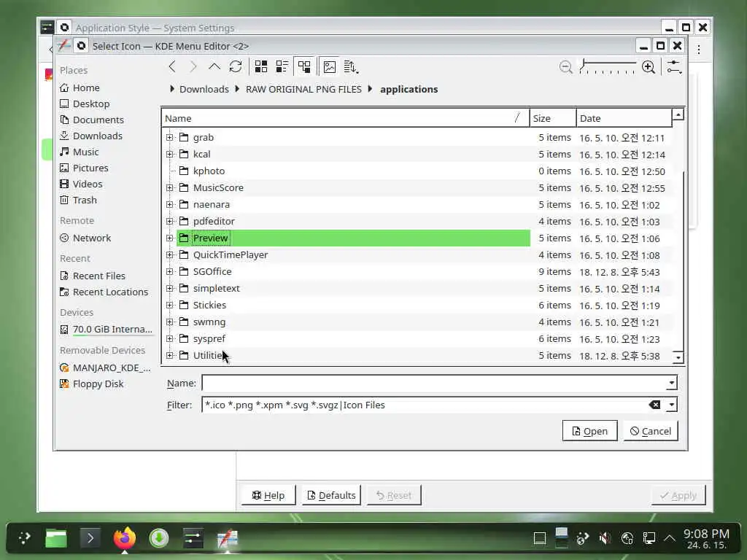
Task: Click Downloads in the breadcrumb path
Action: coord(204,90)
